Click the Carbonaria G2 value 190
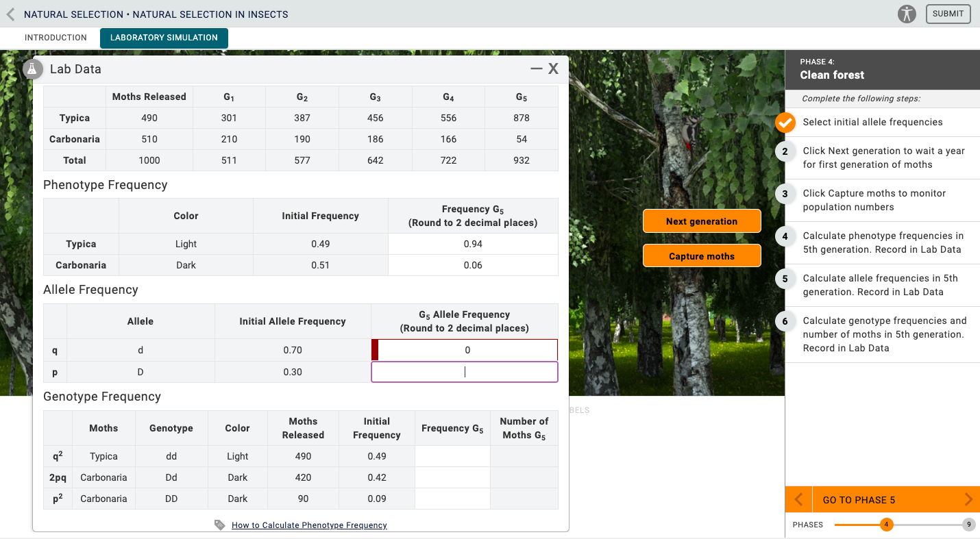 click(302, 139)
